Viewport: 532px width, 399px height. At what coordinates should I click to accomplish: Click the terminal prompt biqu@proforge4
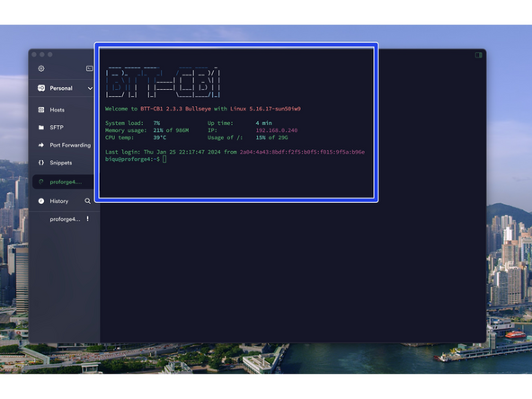point(132,159)
